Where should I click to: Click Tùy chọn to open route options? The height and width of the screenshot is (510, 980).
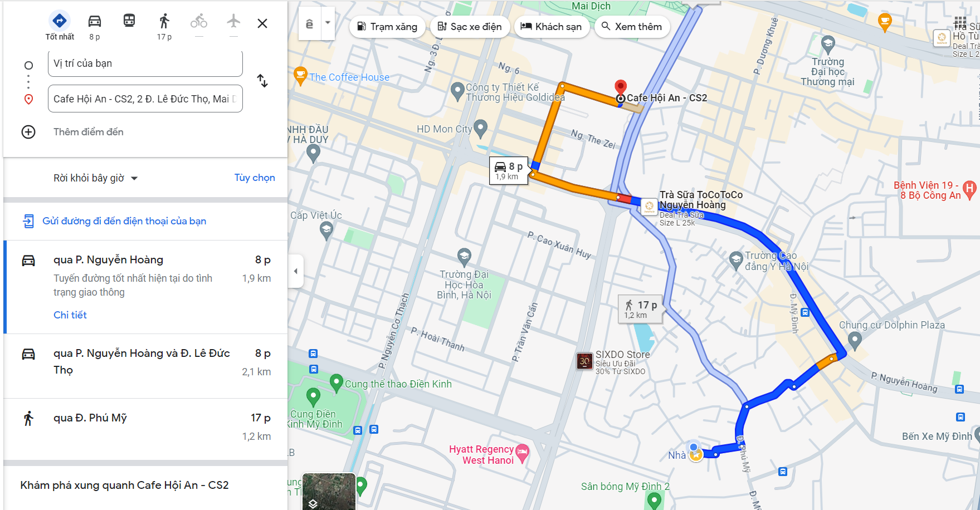point(254,178)
